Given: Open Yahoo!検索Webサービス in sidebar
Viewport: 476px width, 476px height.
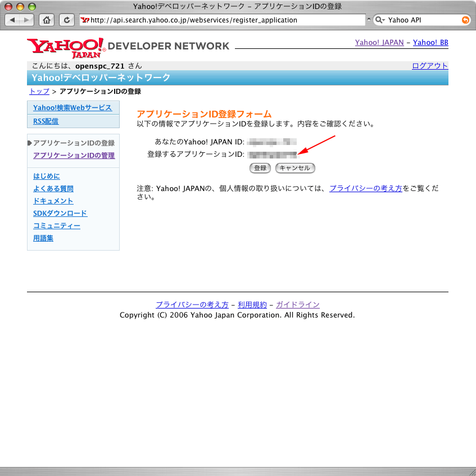Looking at the screenshot, I should pyautogui.click(x=72, y=108).
